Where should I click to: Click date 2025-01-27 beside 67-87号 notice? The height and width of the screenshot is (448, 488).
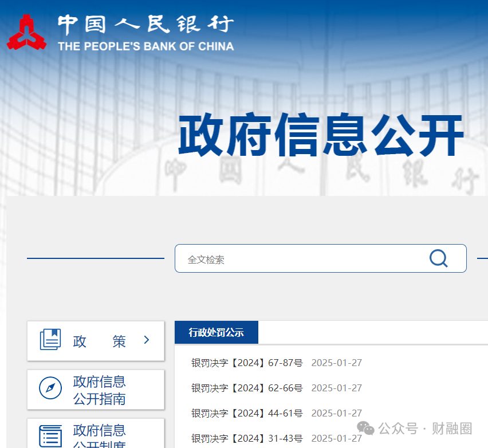point(337,363)
